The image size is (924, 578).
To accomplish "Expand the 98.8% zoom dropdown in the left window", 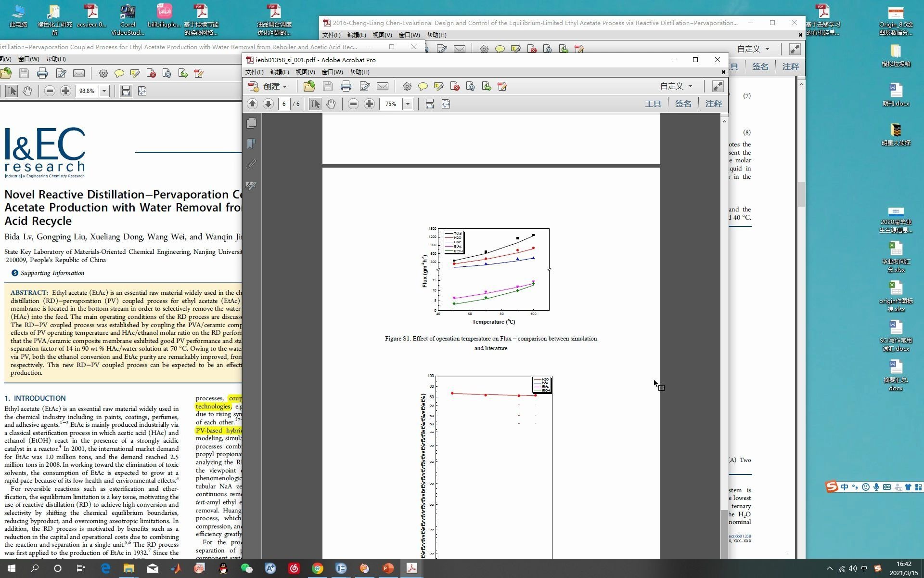I will coord(104,91).
